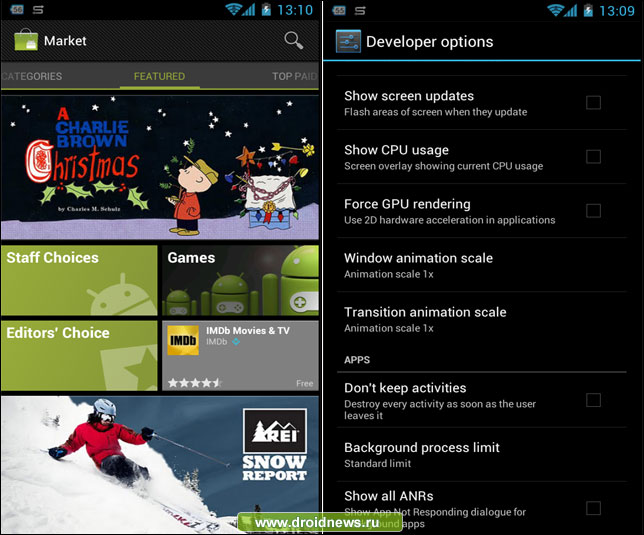This screenshot has width=644, height=535.
Task: Tap the Wi-Fi status icon in Market screen
Action: [233, 9]
